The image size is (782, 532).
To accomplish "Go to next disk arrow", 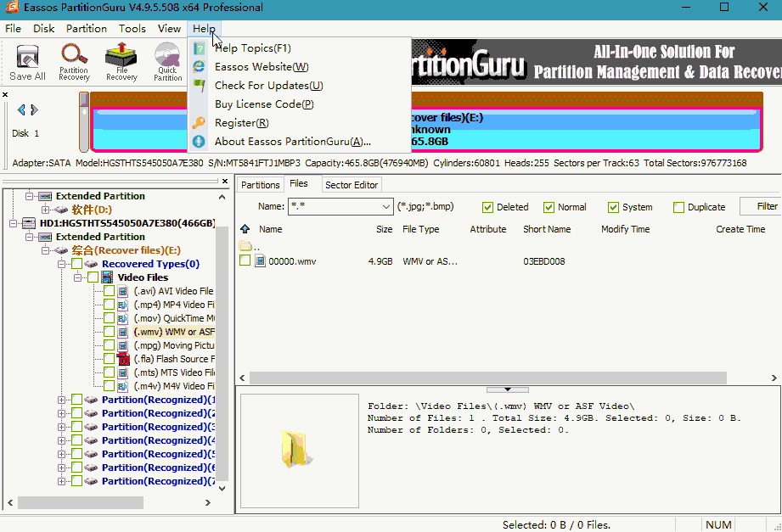I will click(x=34, y=109).
